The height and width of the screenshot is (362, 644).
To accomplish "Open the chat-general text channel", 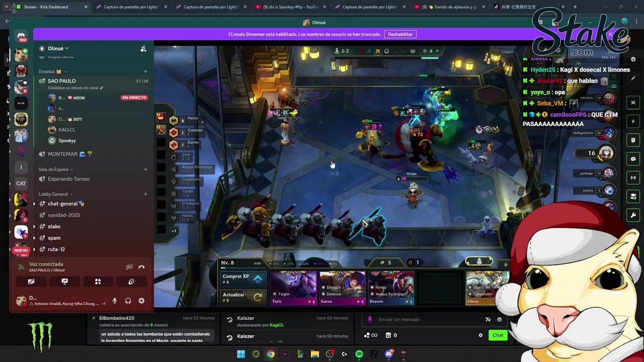I will coord(65,204).
